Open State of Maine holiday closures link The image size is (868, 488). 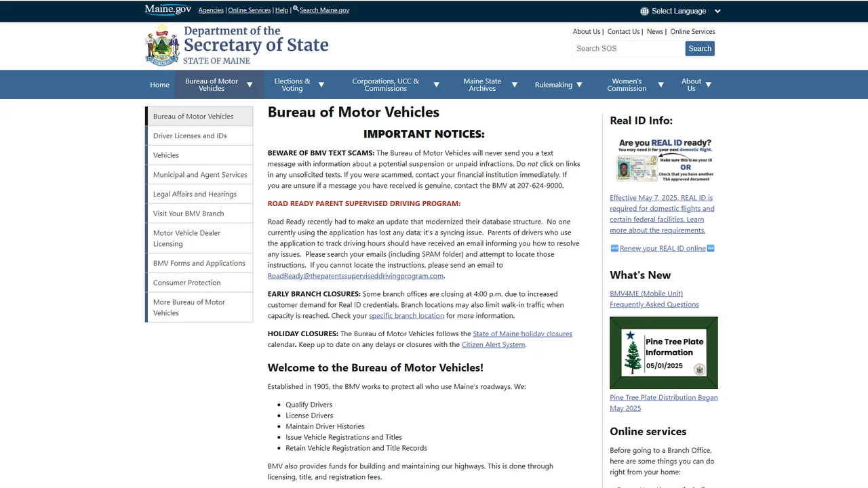click(x=522, y=333)
